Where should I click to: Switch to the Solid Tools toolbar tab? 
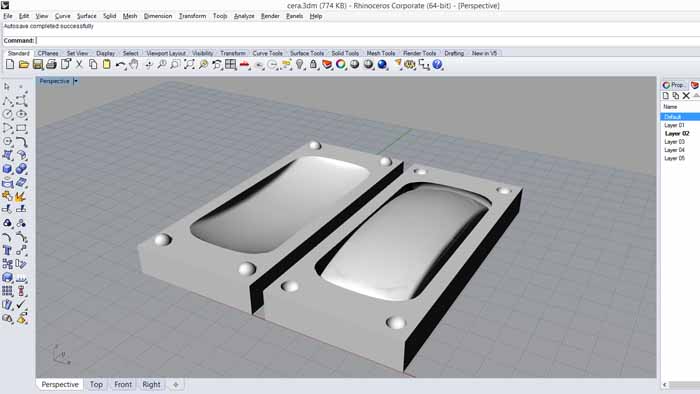[x=345, y=53]
